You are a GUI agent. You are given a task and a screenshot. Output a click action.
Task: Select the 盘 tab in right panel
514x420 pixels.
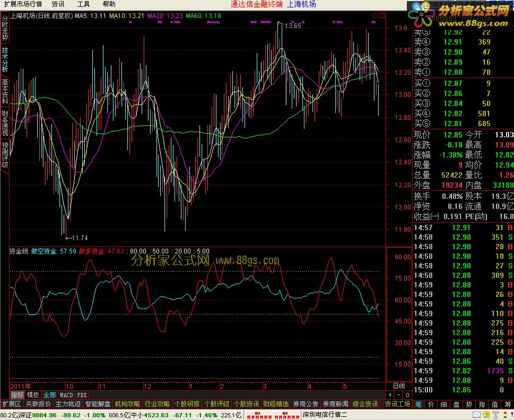456,405
